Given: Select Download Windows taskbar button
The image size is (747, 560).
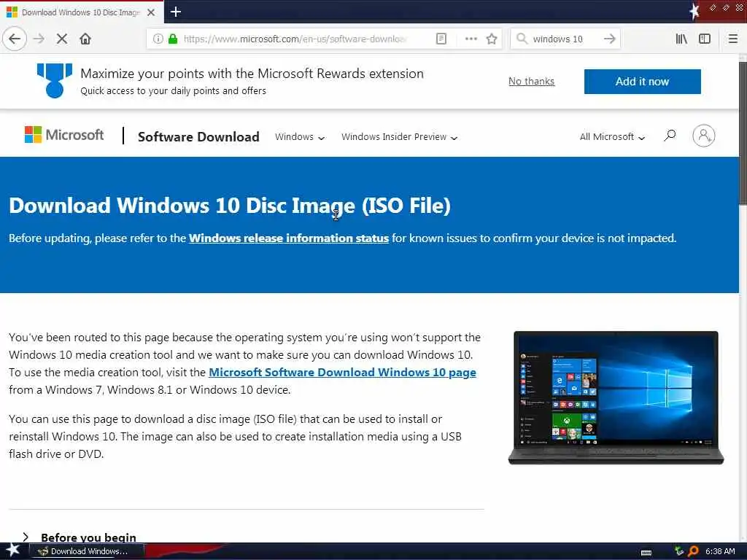Looking at the screenshot, I should click(x=86, y=551).
